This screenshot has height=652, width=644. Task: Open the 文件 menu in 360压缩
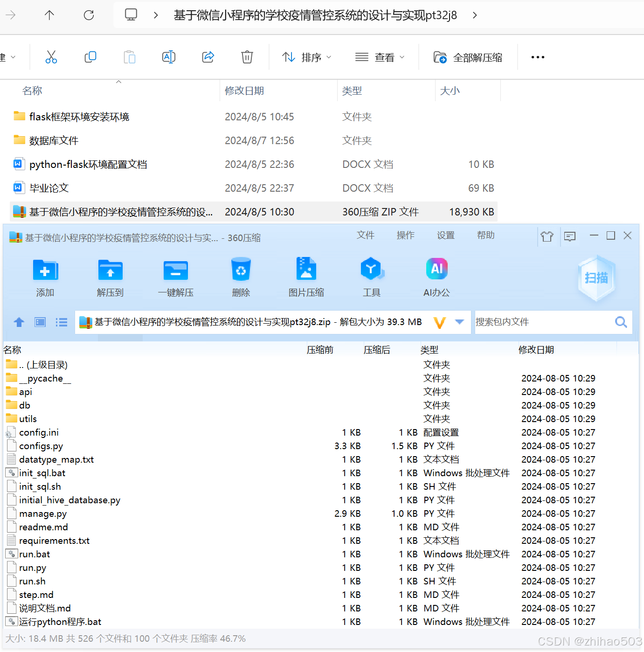(x=366, y=235)
